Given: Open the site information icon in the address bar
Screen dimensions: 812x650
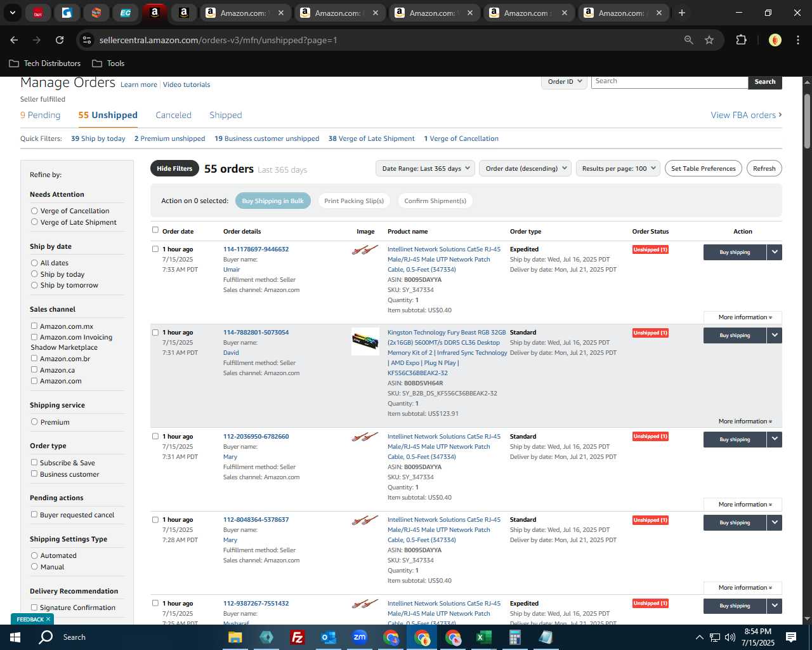Looking at the screenshot, I should (87, 40).
